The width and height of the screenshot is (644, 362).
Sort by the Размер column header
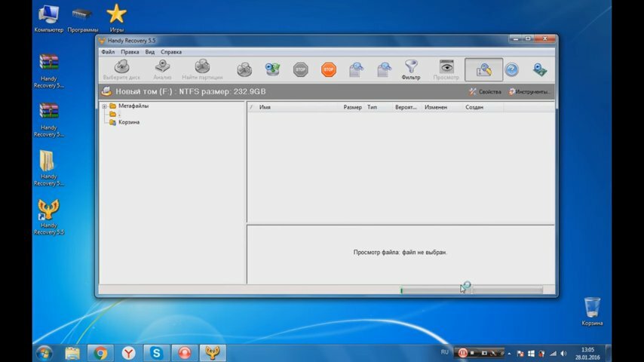pyautogui.click(x=352, y=107)
